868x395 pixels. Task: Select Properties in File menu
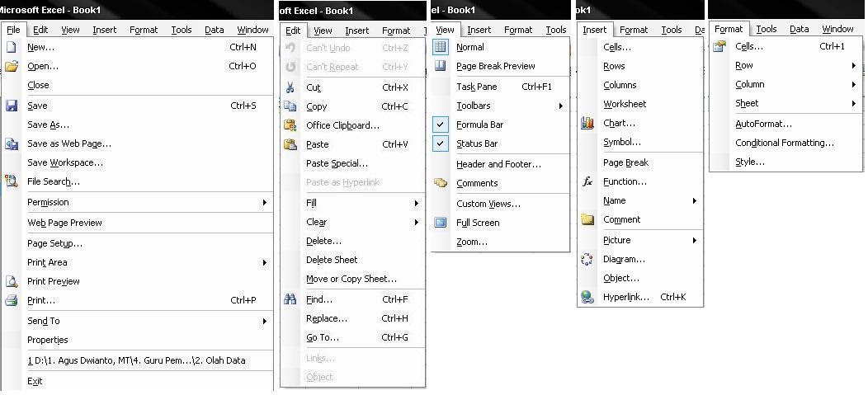click(48, 341)
